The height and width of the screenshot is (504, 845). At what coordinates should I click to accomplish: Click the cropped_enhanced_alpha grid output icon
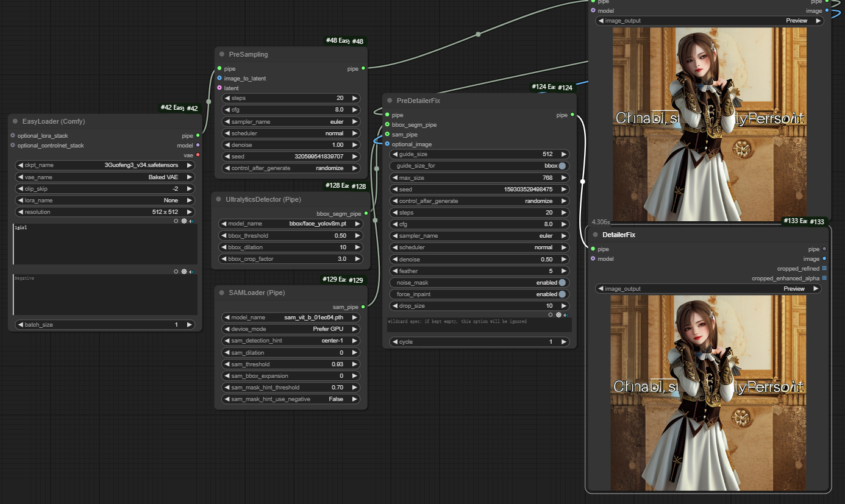[824, 279]
